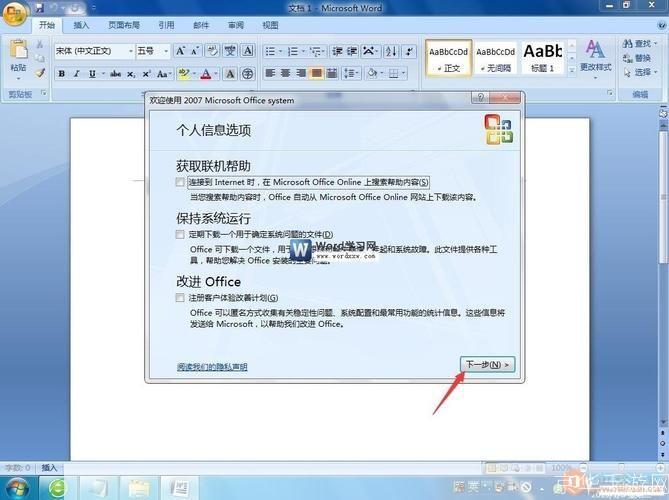Open the 选择 select dropdown
The width and height of the screenshot is (669, 500).
640,72
